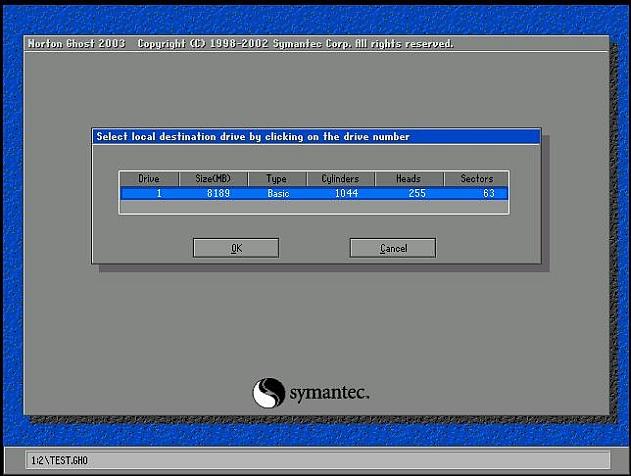Click the Size(MB) column header
The image size is (631, 476).
click(213, 179)
